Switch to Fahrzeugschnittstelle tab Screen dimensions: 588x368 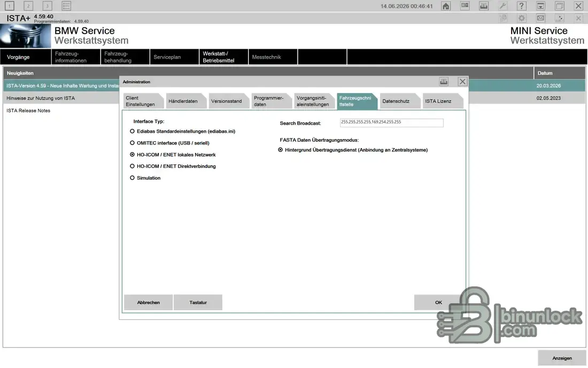tap(357, 101)
